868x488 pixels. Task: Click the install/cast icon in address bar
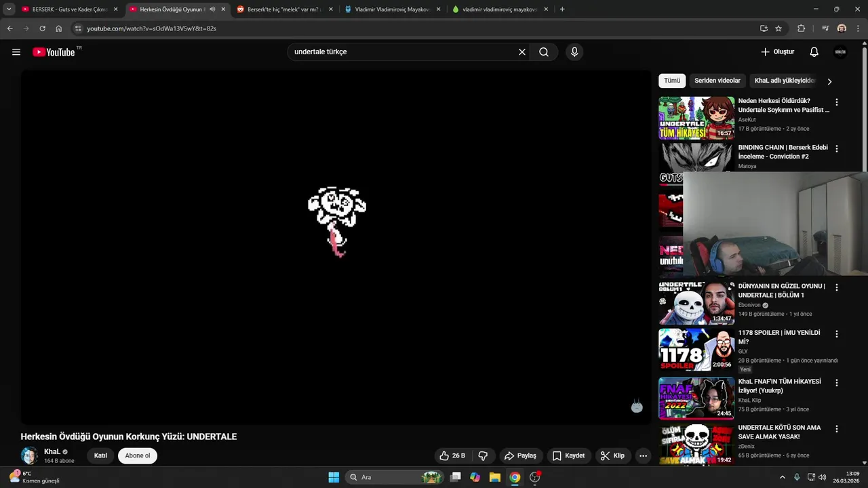764,28
